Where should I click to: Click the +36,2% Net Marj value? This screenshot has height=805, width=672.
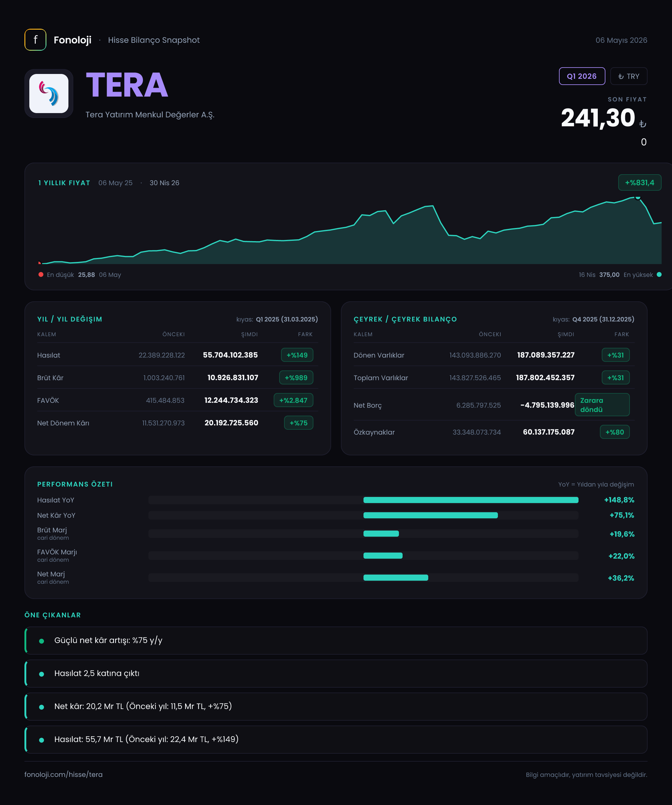[x=621, y=578]
